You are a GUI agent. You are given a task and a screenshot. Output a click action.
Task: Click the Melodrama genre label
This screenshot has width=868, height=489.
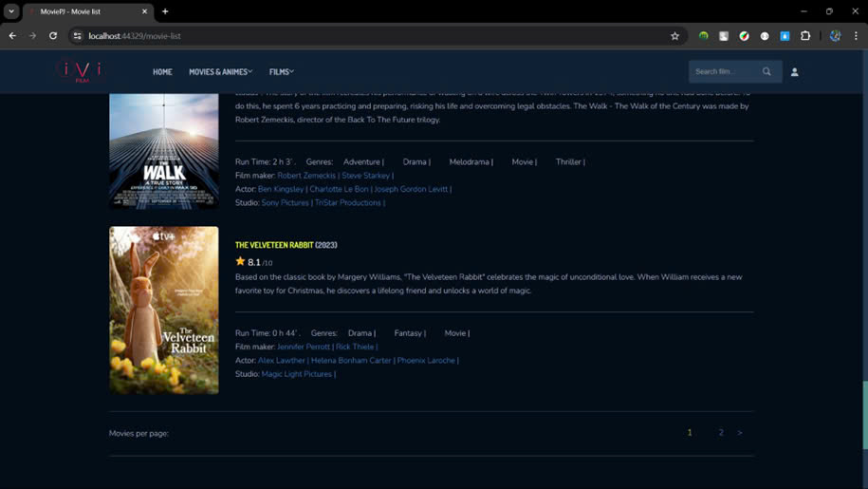tap(469, 161)
